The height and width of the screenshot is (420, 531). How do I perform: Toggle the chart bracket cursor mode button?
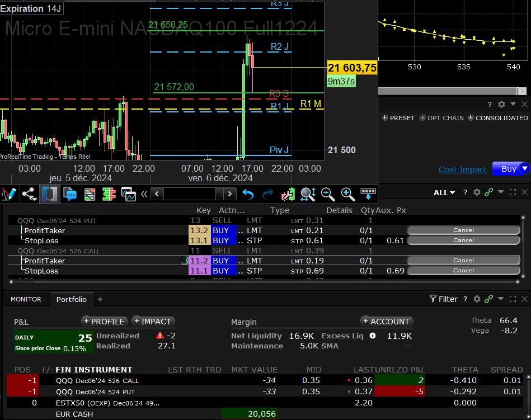pyautogui.click(x=50, y=194)
